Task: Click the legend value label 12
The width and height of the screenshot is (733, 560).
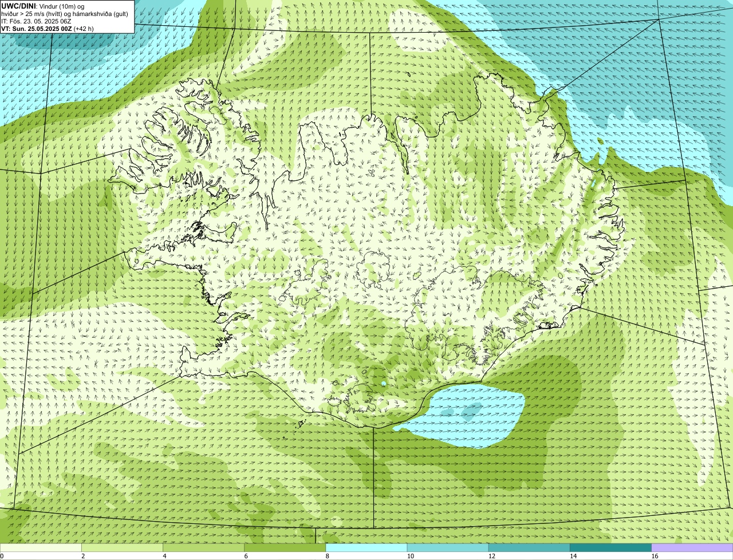Action: pos(491,556)
